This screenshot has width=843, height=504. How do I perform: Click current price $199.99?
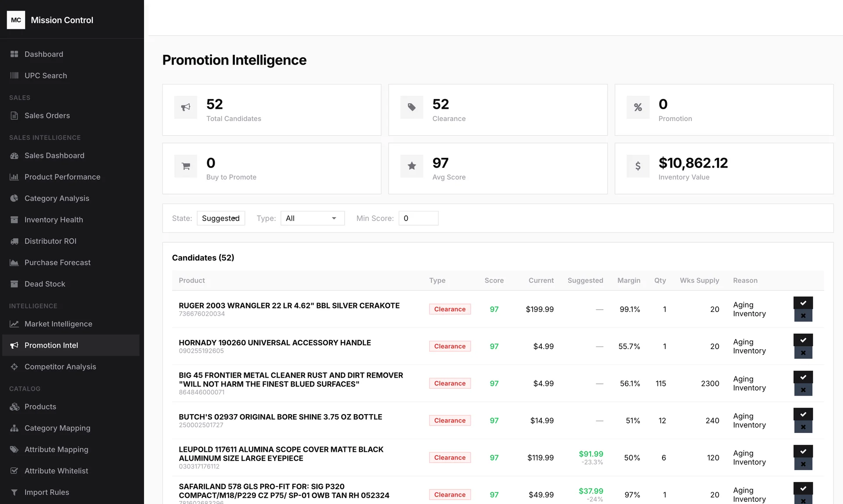[540, 309]
